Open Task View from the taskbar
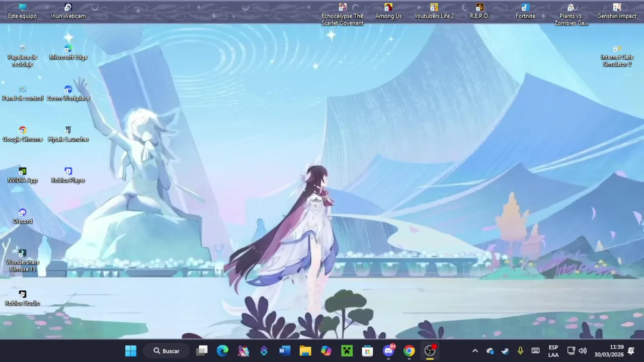The image size is (644, 362). click(202, 351)
